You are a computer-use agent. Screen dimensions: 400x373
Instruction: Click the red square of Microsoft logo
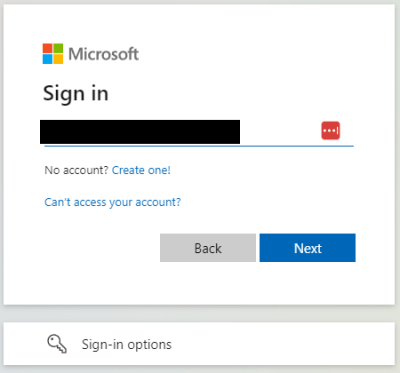click(x=47, y=48)
